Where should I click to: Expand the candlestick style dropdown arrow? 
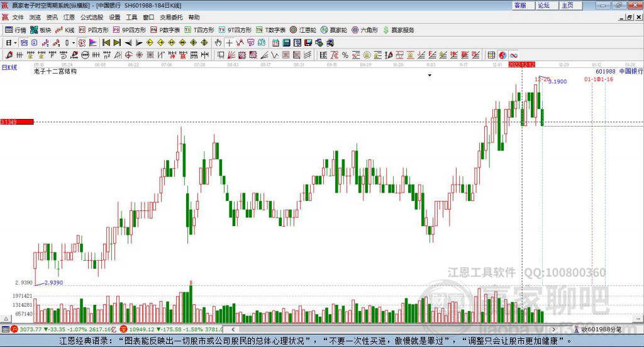click(x=74, y=43)
